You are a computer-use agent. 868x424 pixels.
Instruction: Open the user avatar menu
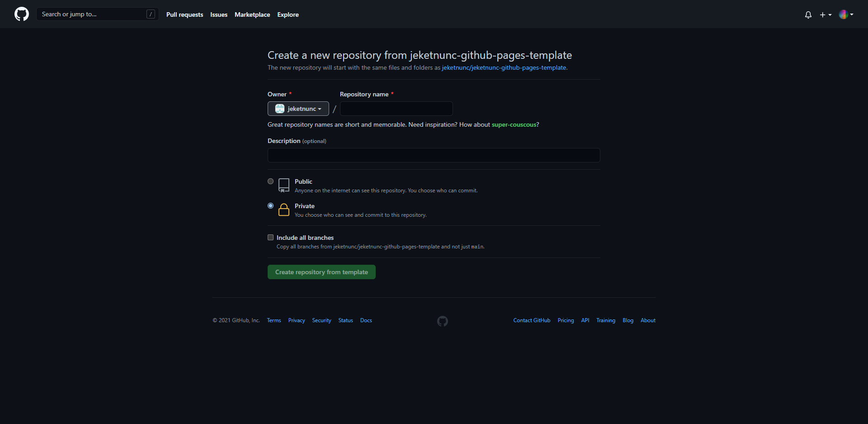click(846, 14)
